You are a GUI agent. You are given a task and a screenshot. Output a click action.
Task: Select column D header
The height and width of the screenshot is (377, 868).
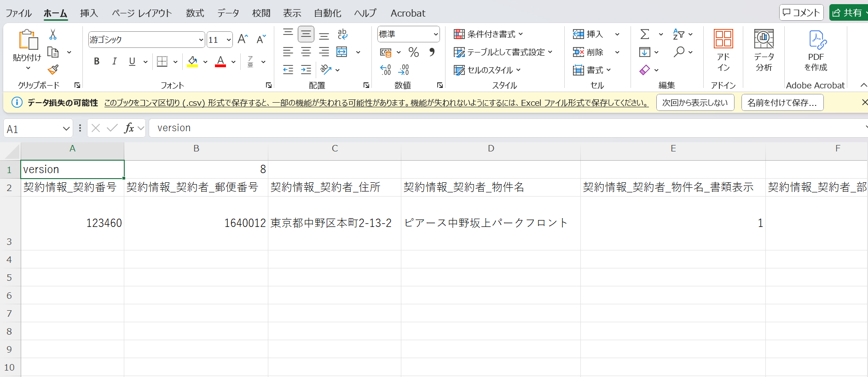pyautogui.click(x=491, y=148)
